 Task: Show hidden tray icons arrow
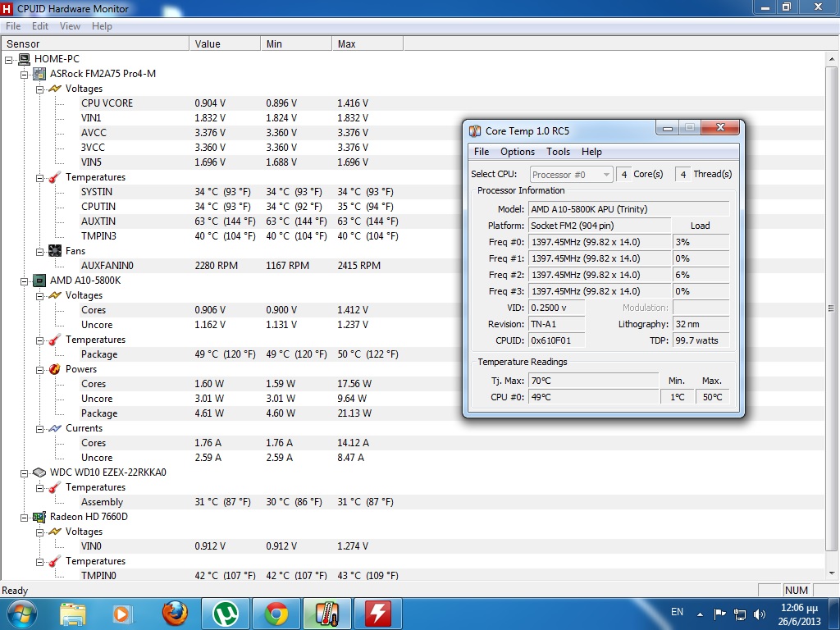[700, 614]
